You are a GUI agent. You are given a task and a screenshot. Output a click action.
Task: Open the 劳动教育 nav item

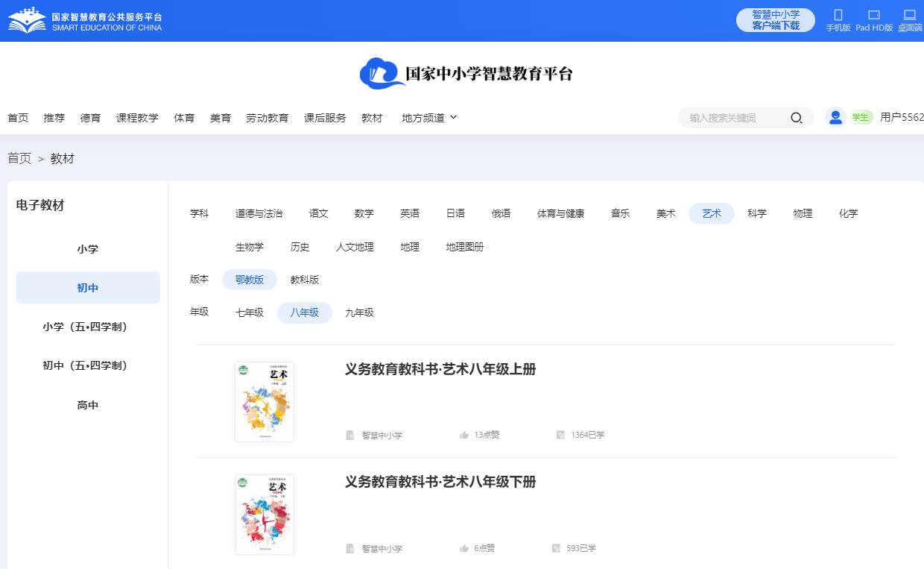[268, 118]
